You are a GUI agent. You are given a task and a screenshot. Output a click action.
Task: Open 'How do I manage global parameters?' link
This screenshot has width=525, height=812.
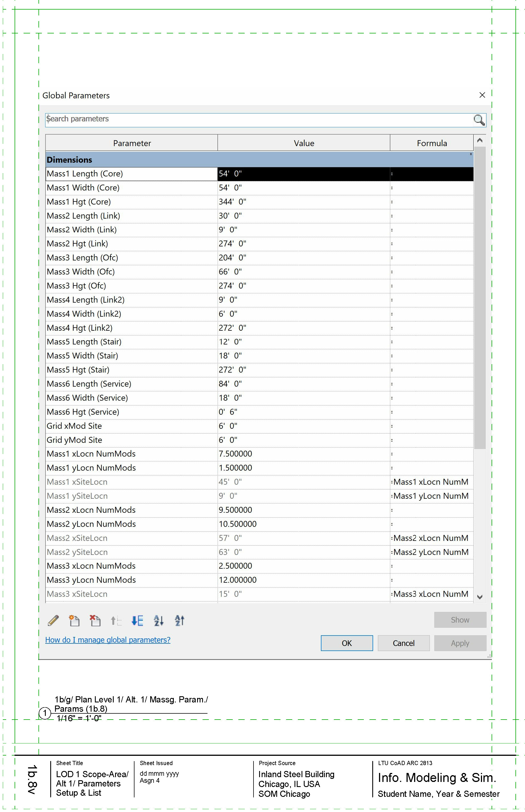point(108,640)
